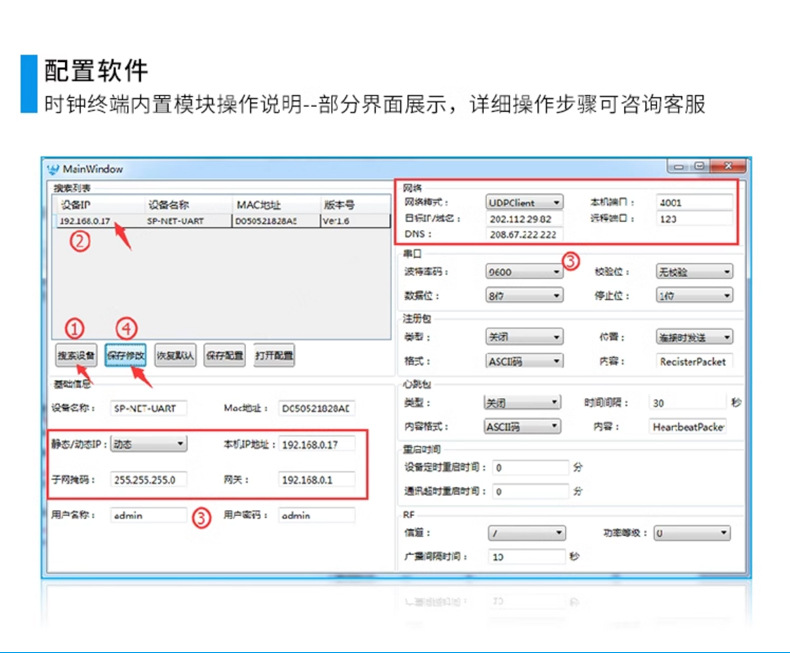Click the 恢复默认 restore defaults button
Viewport: 790px width, 653px height.
[x=175, y=356]
